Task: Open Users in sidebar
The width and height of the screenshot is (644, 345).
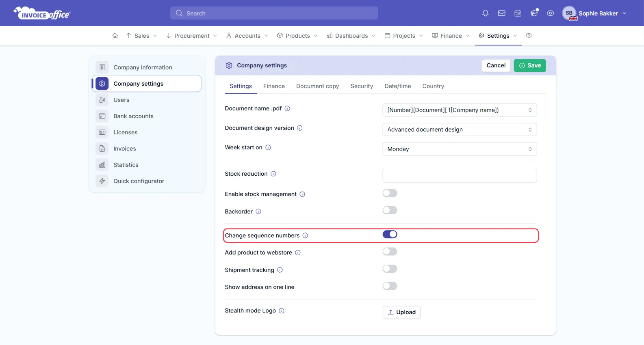Action: pyautogui.click(x=147, y=100)
